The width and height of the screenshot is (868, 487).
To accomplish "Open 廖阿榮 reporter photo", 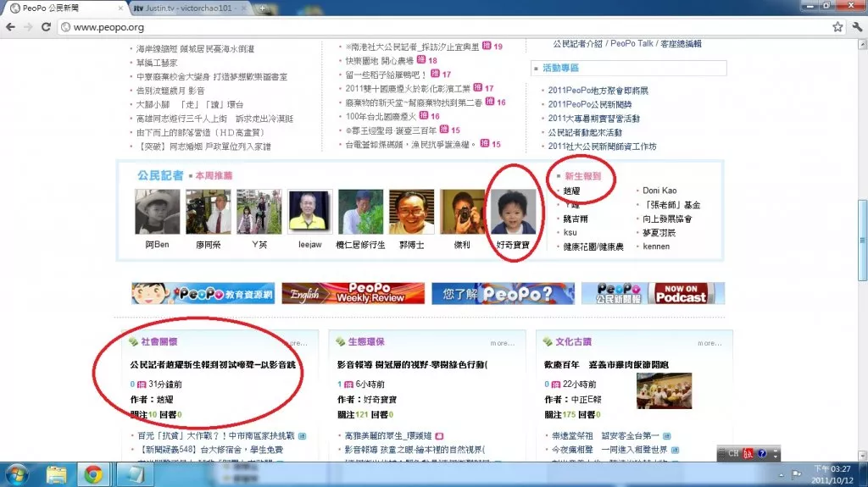I will click(209, 212).
